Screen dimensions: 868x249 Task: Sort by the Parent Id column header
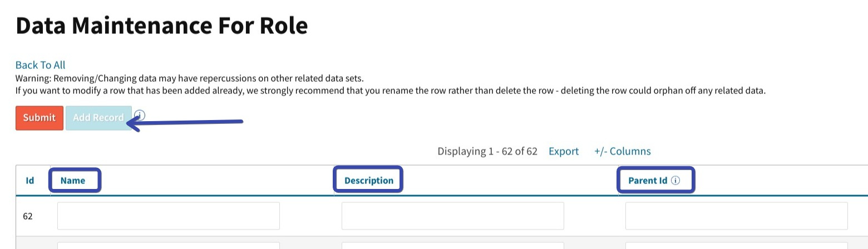pos(648,181)
